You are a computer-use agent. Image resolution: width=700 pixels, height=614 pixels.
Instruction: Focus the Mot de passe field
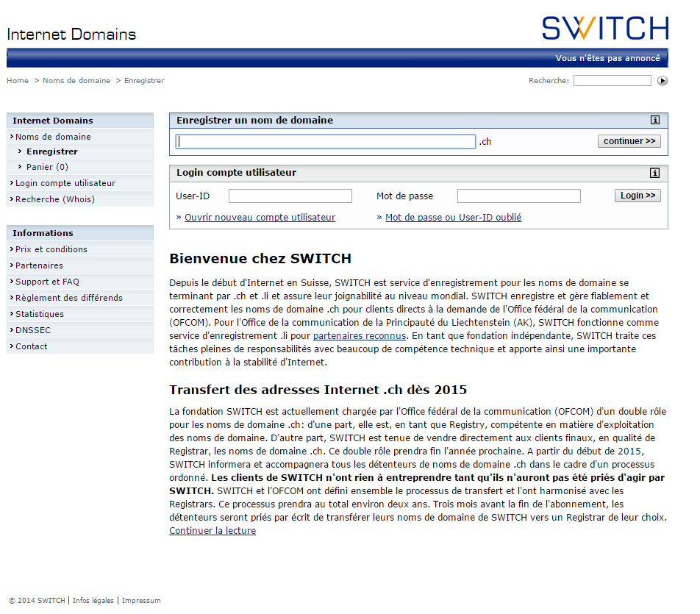point(519,196)
